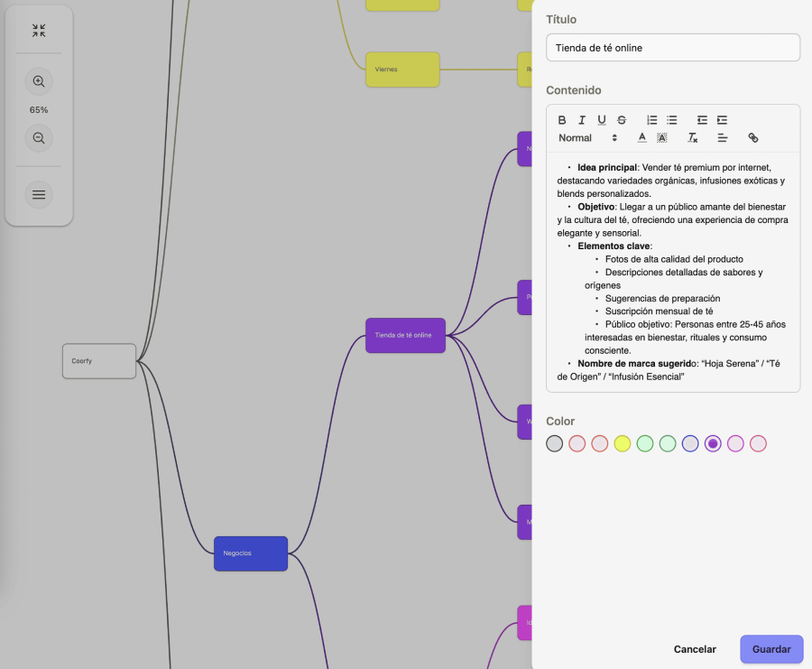Screen dimensions: 812x669
Task: Decrease the text indent
Action: [x=702, y=120]
